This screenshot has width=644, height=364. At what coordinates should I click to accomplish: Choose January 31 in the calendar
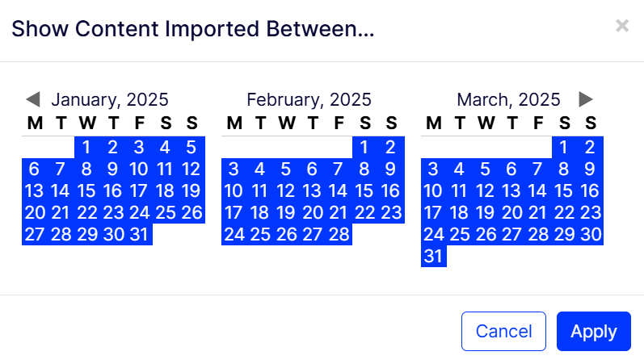(139, 235)
